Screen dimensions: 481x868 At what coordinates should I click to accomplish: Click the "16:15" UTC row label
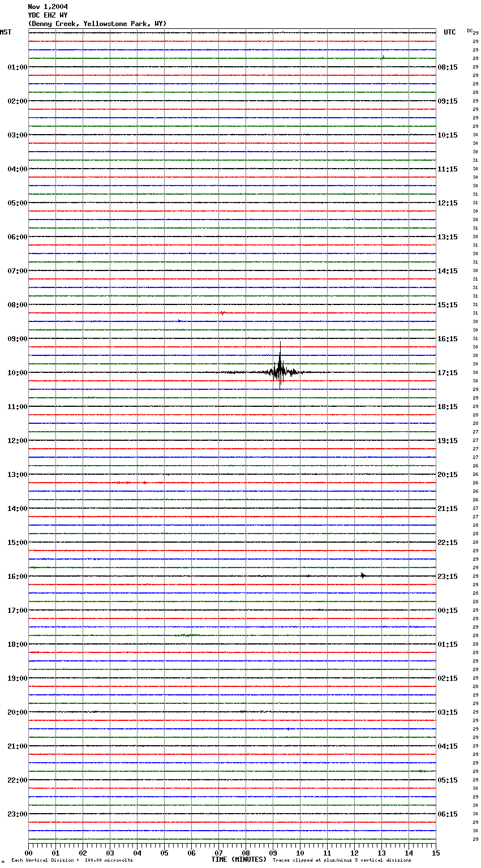point(448,339)
